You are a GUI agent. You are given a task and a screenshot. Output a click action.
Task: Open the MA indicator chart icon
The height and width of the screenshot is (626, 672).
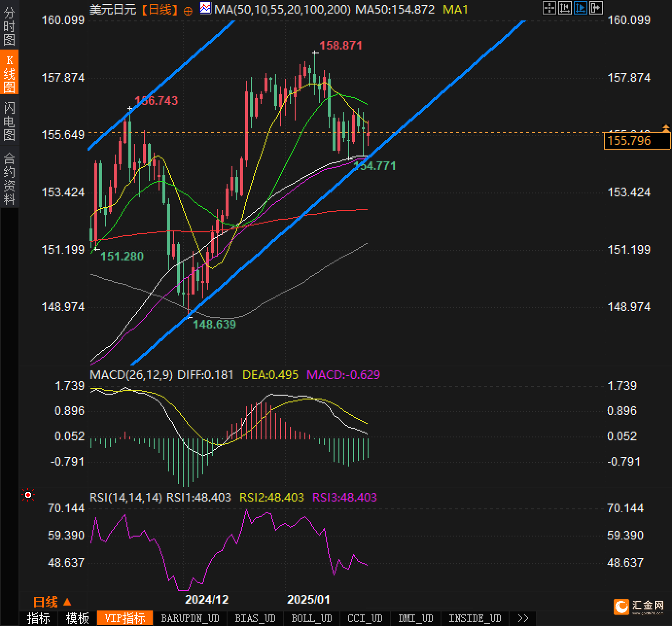pyautogui.click(x=206, y=8)
